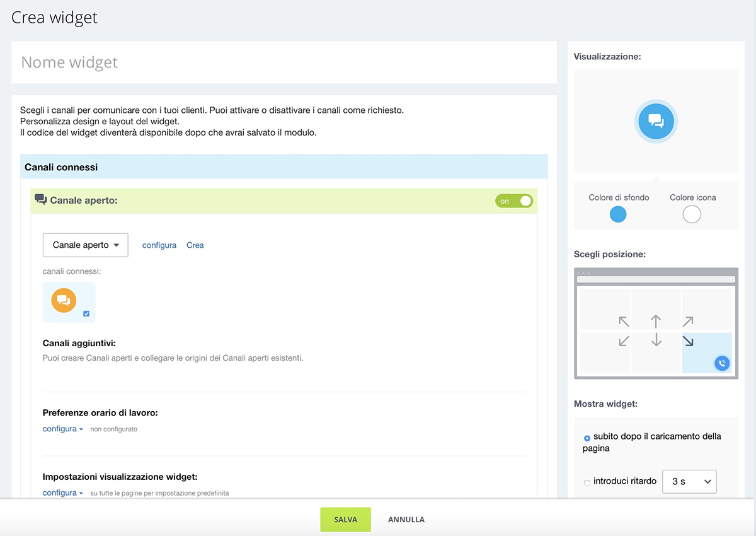Pick the blue Colore di sfondo swatch

(619, 215)
